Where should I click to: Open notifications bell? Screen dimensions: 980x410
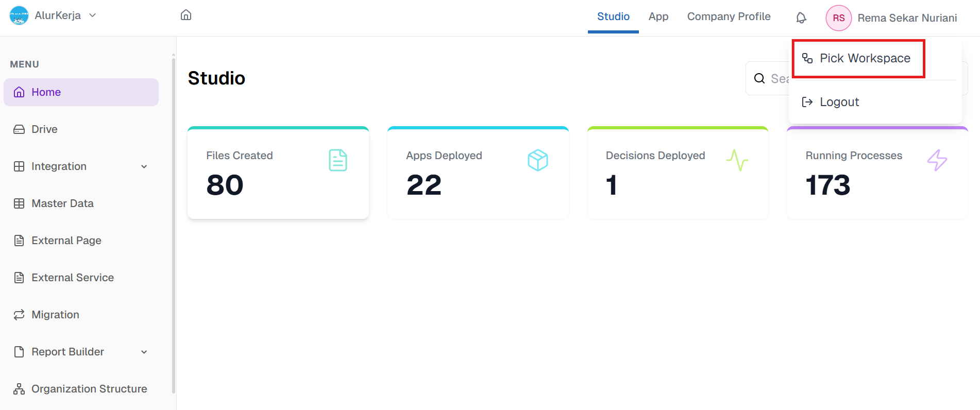click(x=801, y=18)
